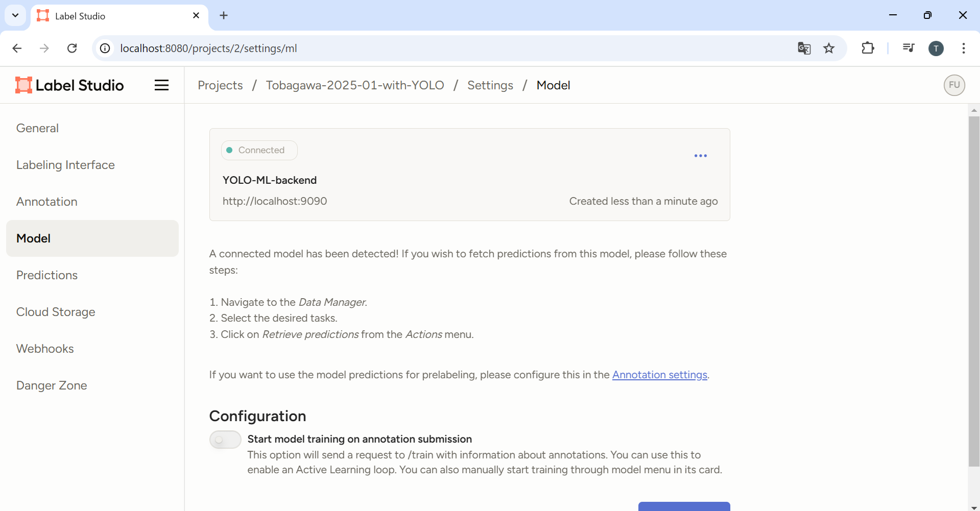Click the Label Studio logo

69,85
